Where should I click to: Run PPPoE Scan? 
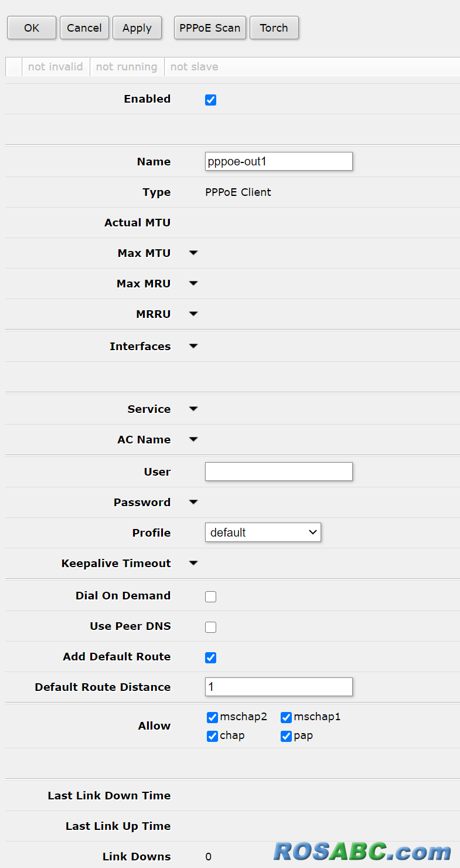click(210, 28)
